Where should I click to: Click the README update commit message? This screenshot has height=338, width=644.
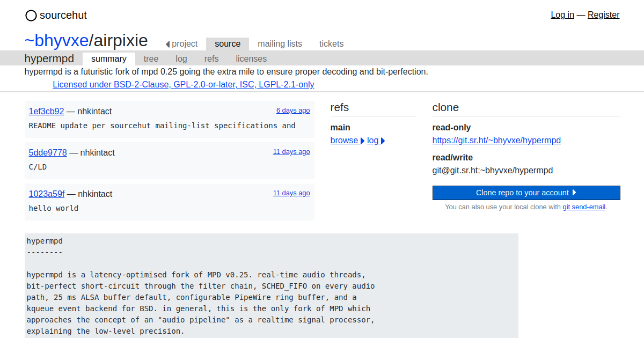(162, 126)
